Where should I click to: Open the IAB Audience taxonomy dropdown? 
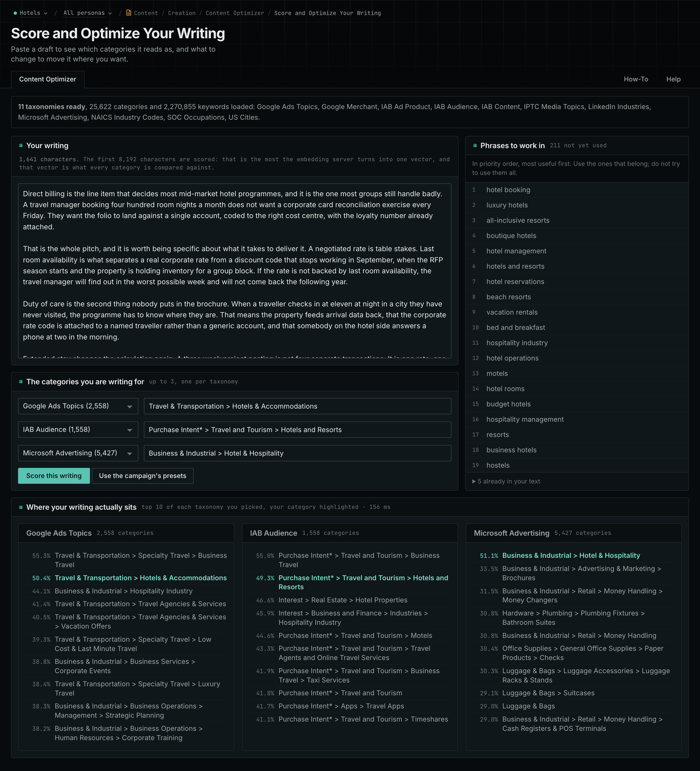pos(78,429)
